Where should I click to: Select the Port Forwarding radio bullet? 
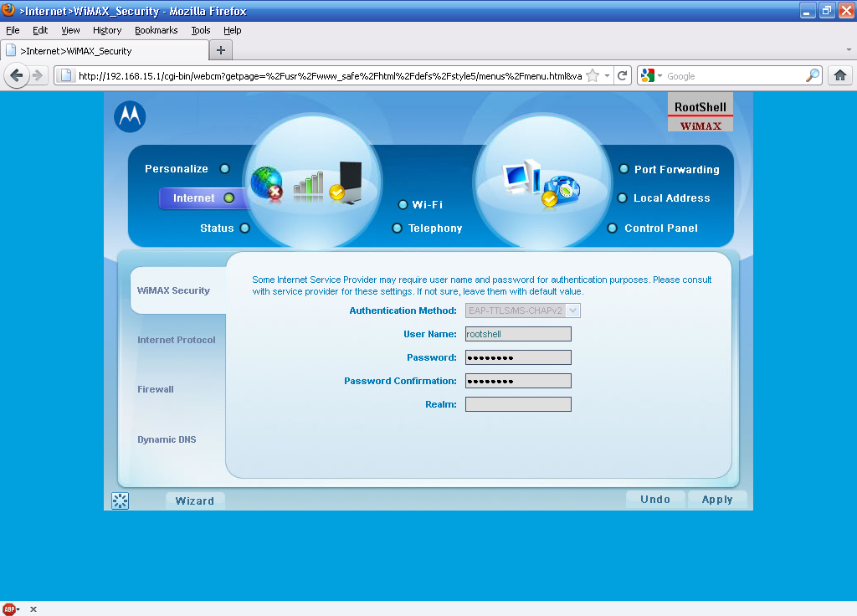point(624,169)
